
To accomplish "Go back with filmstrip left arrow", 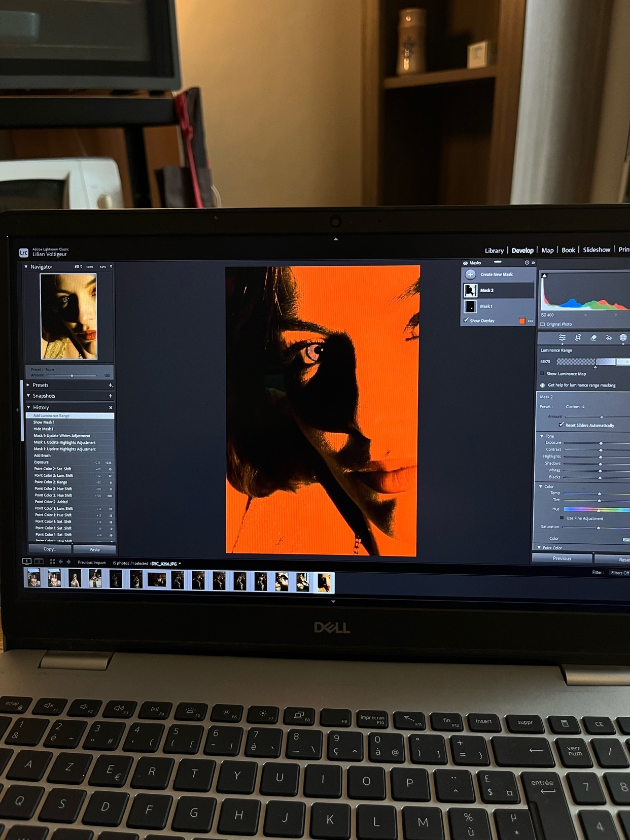I will tap(61, 562).
